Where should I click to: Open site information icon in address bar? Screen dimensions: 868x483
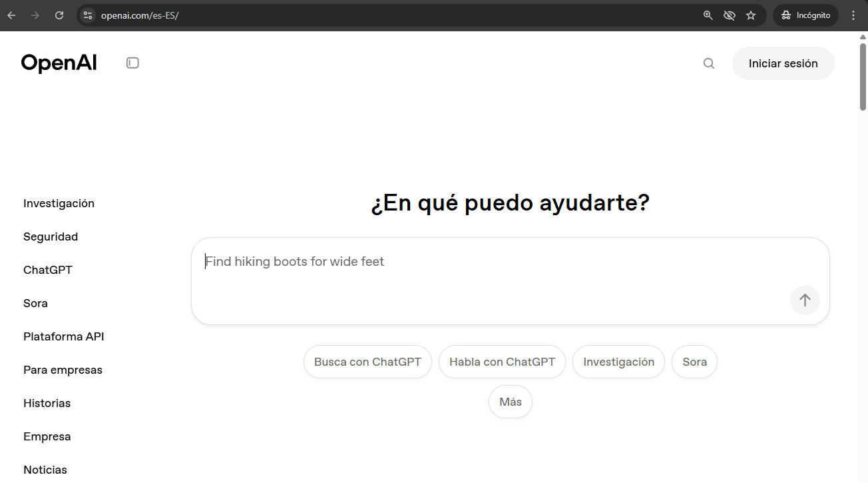(88, 15)
